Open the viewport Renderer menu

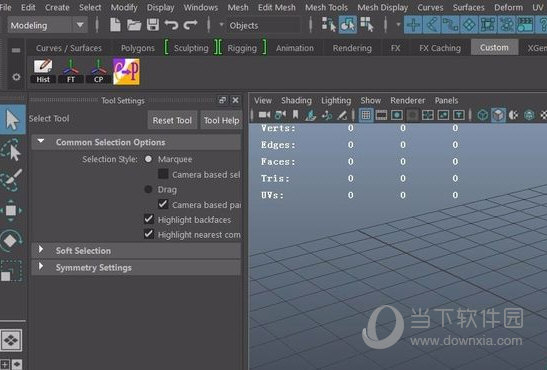click(x=407, y=100)
